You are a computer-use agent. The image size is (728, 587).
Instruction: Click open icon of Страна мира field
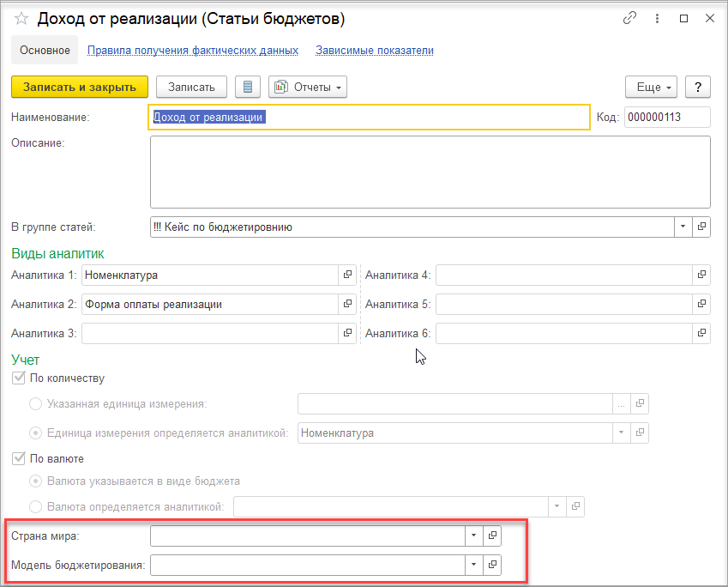492,536
